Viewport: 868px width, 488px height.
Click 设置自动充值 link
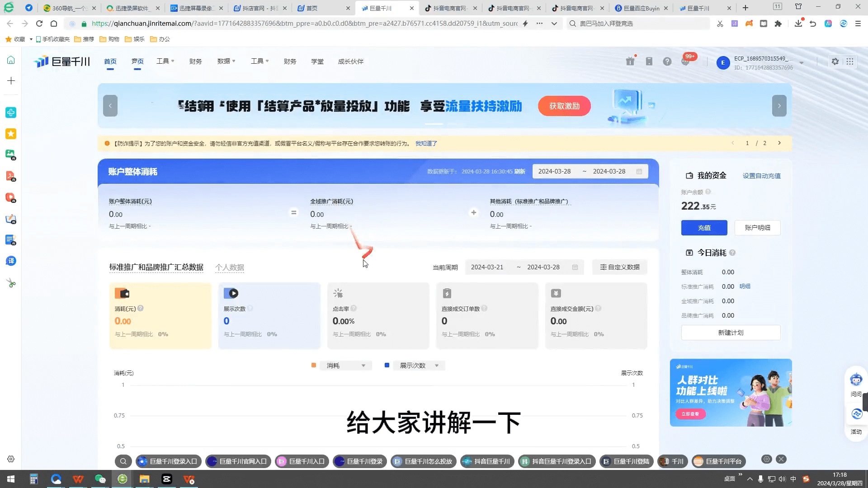click(x=762, y=176)
